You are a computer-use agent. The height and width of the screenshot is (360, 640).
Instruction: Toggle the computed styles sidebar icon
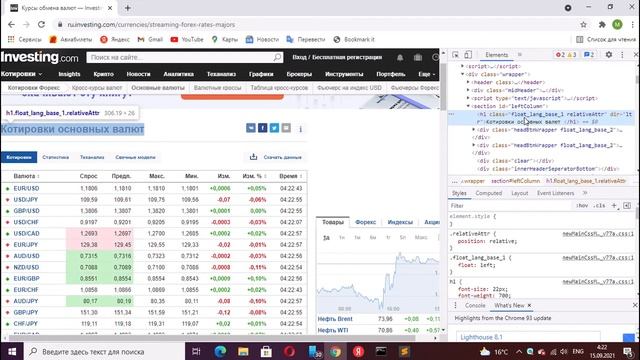(x=627, y=205)
